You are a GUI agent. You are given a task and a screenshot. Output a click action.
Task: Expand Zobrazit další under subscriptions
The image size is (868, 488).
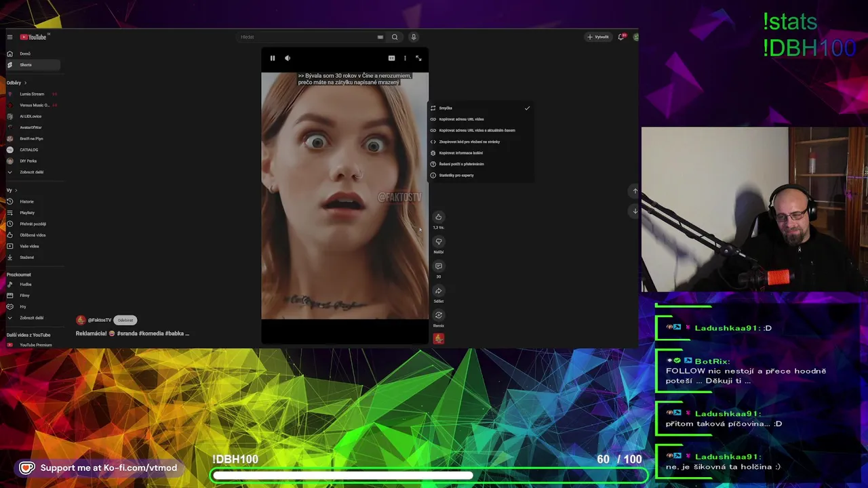[32, 172]
